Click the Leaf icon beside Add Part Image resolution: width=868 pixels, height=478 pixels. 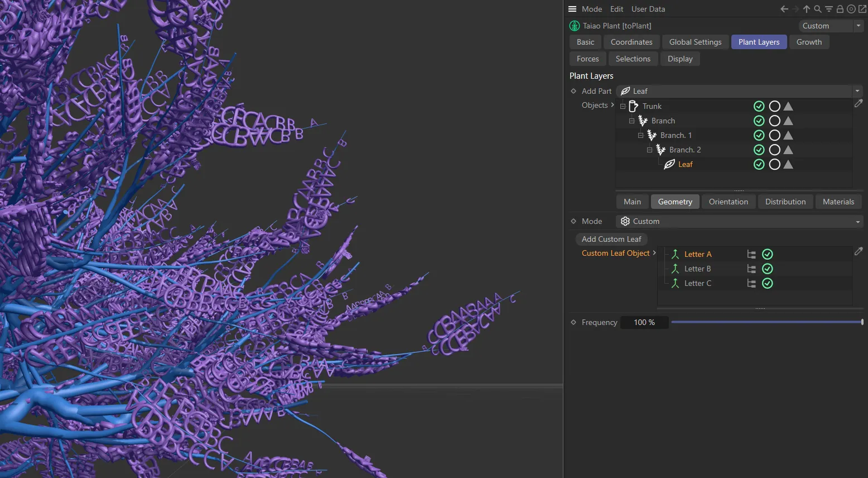pos(626,91)
